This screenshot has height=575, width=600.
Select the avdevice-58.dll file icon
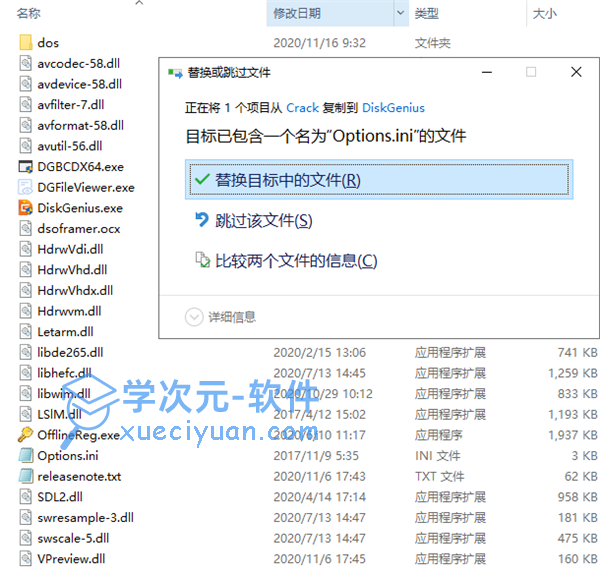(x=26, y=84)
